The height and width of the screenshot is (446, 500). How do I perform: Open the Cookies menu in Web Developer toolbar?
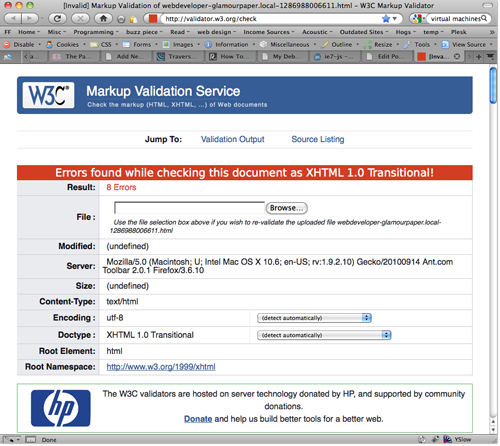tap(66, 44)
